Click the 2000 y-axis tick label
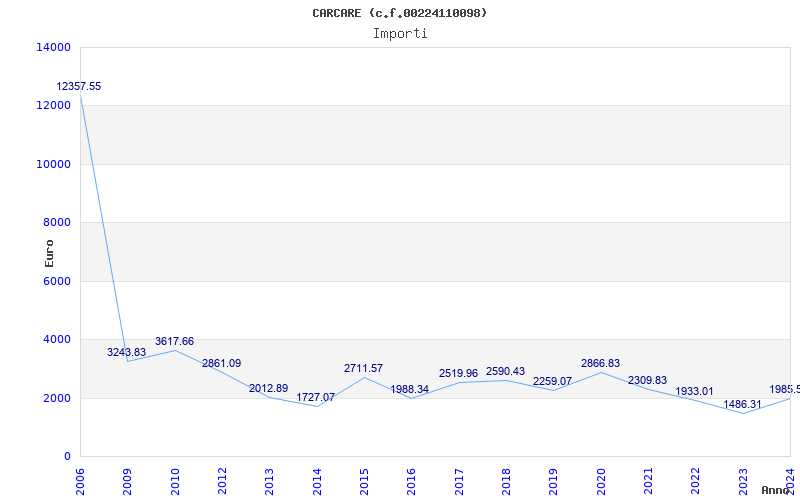Screen dimensions: 800x500 (x=57, y=398)
